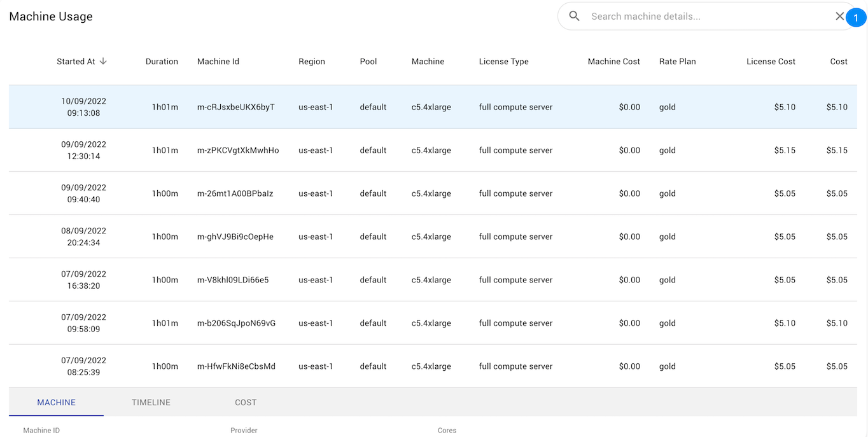Click the Cores field label
This screenshot has height=437, width=868.
tap(447, 431)
